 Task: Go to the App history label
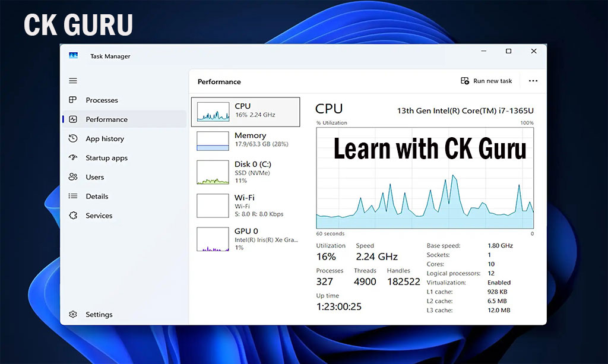104,138
